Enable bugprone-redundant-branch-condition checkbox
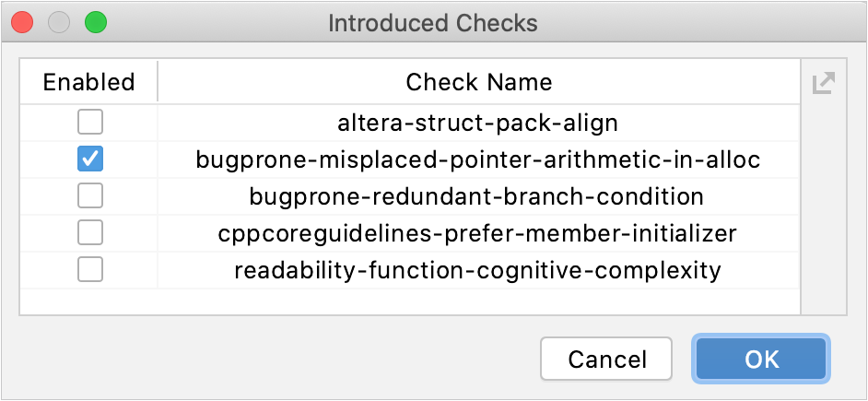 tap(90, 196)
